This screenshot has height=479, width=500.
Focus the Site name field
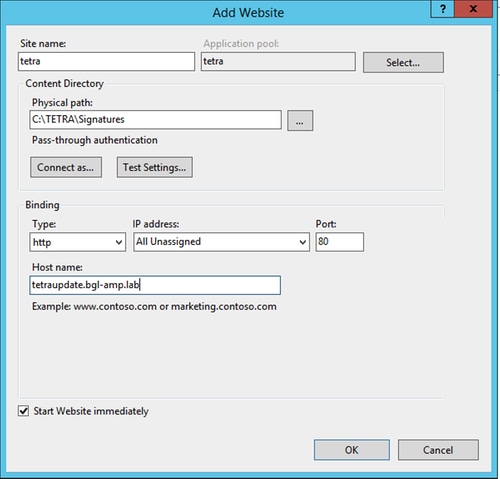106,61
